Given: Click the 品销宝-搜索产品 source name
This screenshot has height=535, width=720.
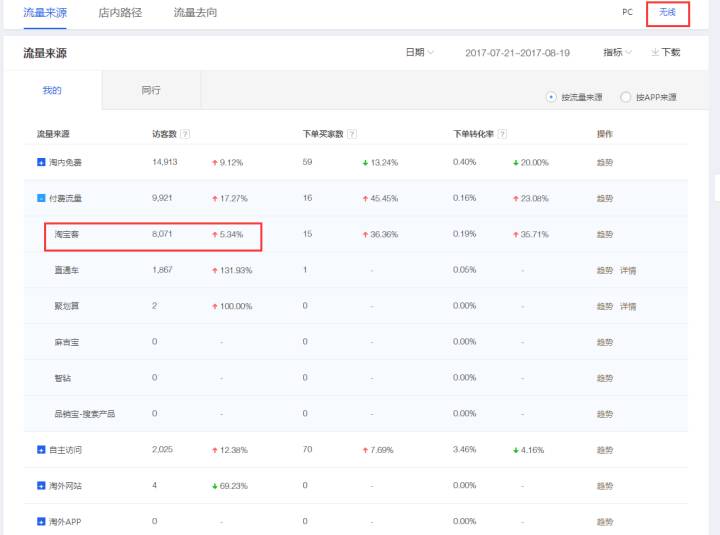Looking at the screenshot, I should click(x=84, y=414).
